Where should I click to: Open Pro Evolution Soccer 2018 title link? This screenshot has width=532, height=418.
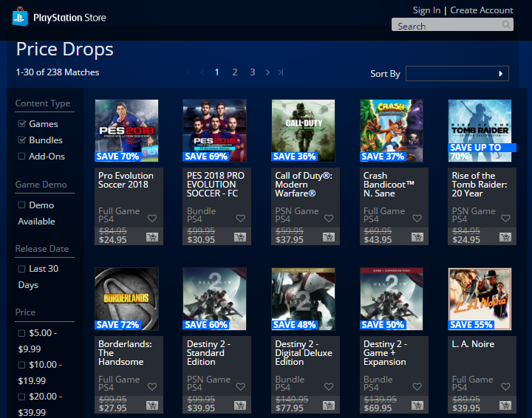point(126,180)
